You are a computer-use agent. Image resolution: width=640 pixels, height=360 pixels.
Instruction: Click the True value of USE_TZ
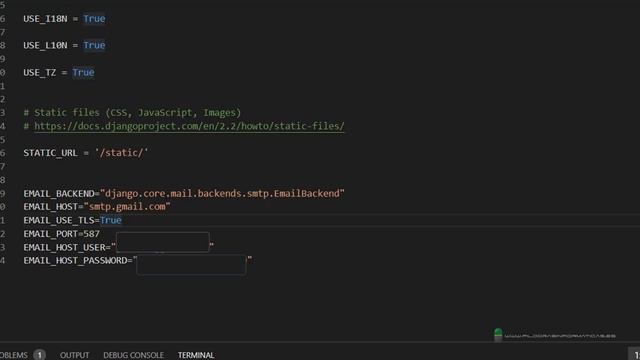(x=83, y=72)
